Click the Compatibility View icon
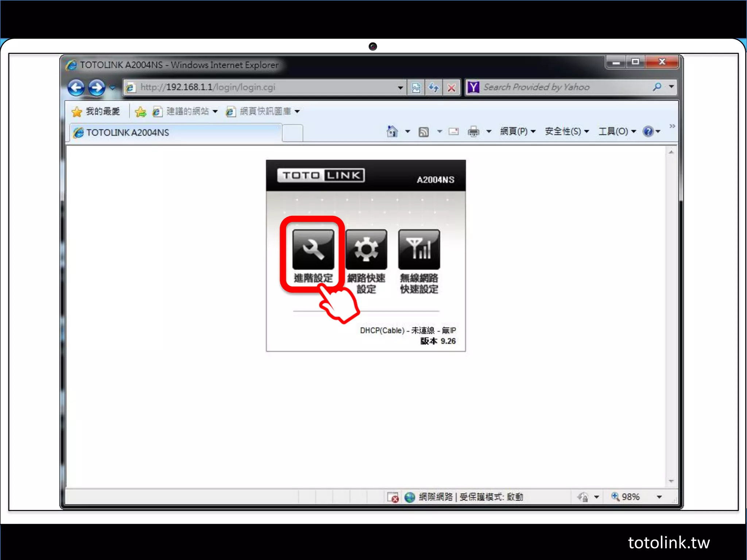This screenshot has height=560, width=747. pyautogui.click(x=416, y=87)
